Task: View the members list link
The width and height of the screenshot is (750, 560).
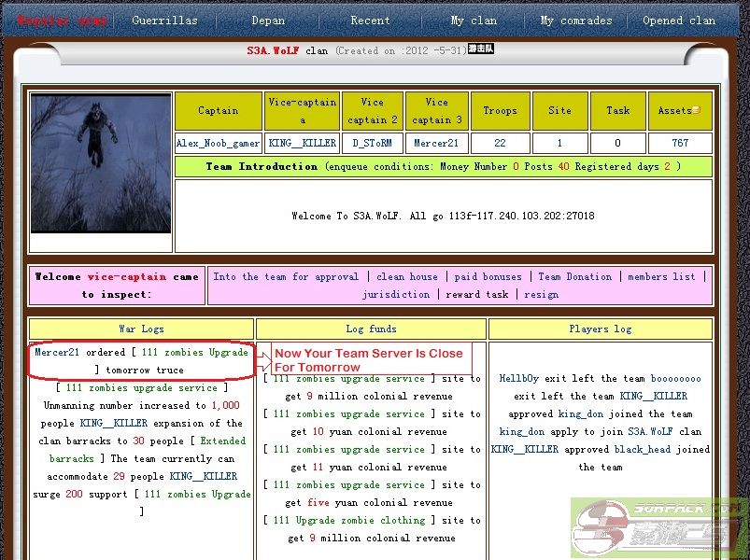Action: (661, 277)
